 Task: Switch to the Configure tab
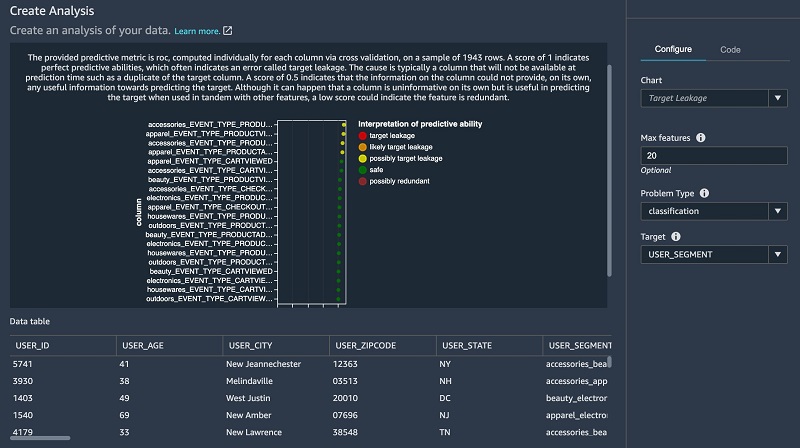click(x=673, y=49)
